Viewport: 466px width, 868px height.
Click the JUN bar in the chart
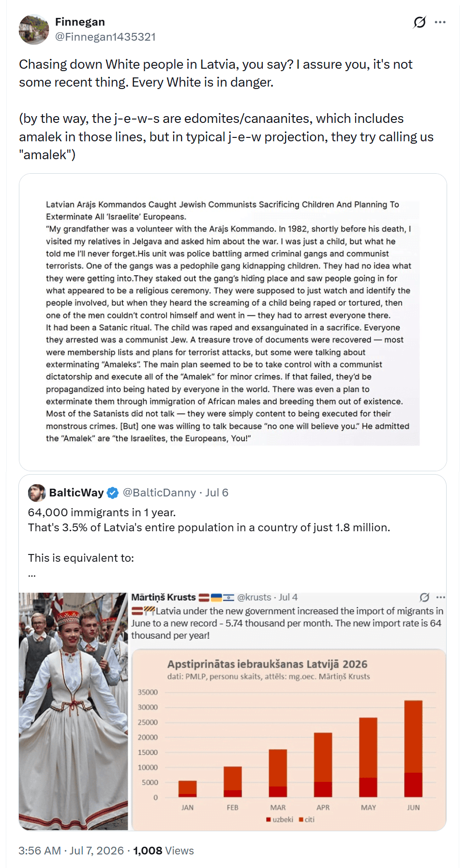coord(413,748)
